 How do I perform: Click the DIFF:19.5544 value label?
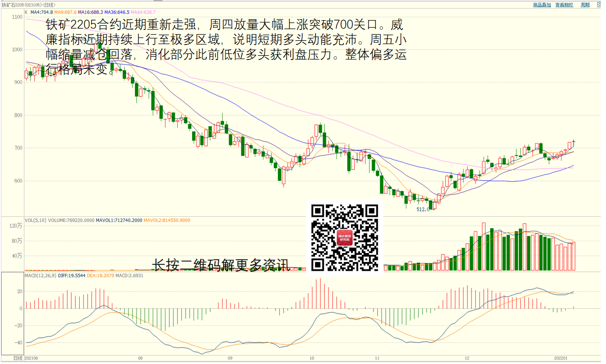[x=73, y=275]
